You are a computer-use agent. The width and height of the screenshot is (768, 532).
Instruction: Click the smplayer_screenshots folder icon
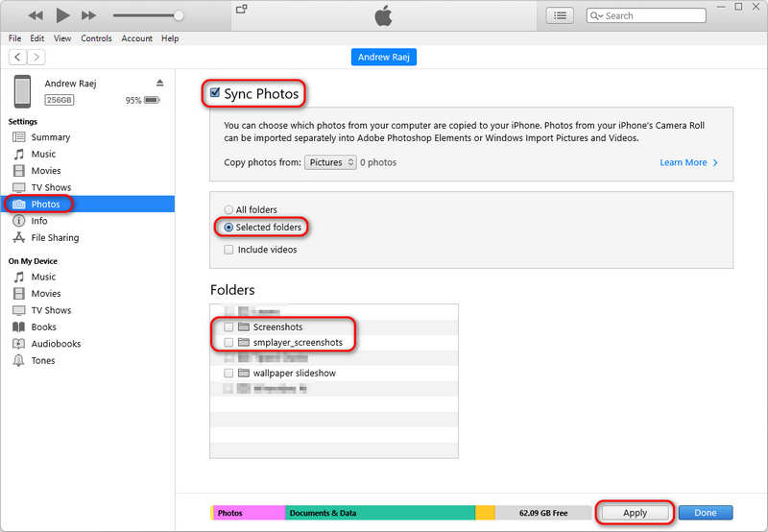tap(244, 342)
